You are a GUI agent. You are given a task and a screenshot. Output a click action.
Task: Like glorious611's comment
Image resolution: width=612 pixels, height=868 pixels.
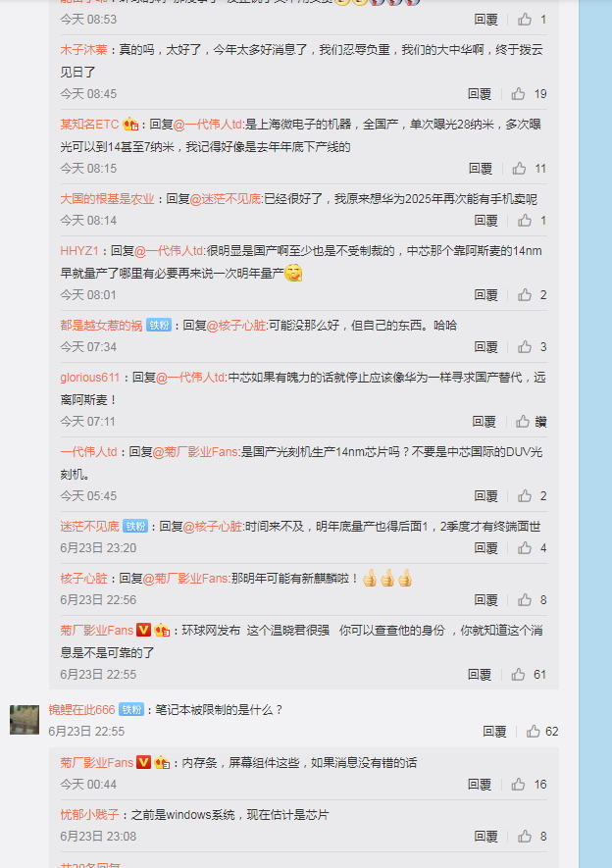click(523, 422)
